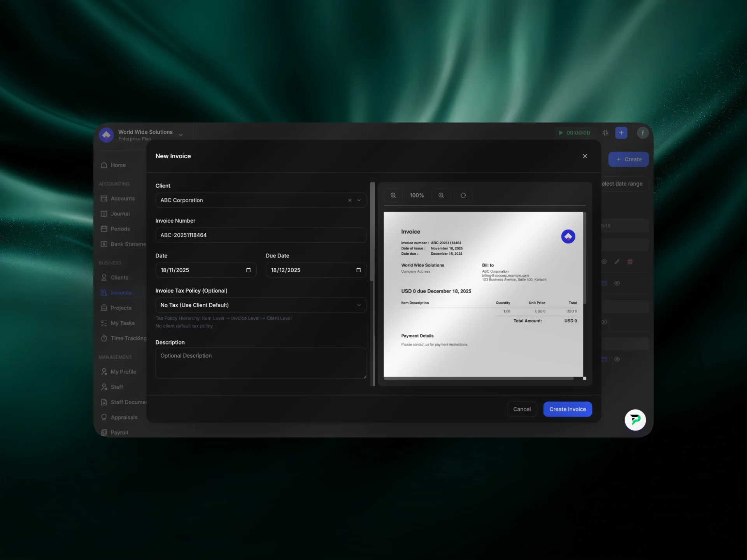
Task: Zoom out the invoice preview
Action: (393, 195)
